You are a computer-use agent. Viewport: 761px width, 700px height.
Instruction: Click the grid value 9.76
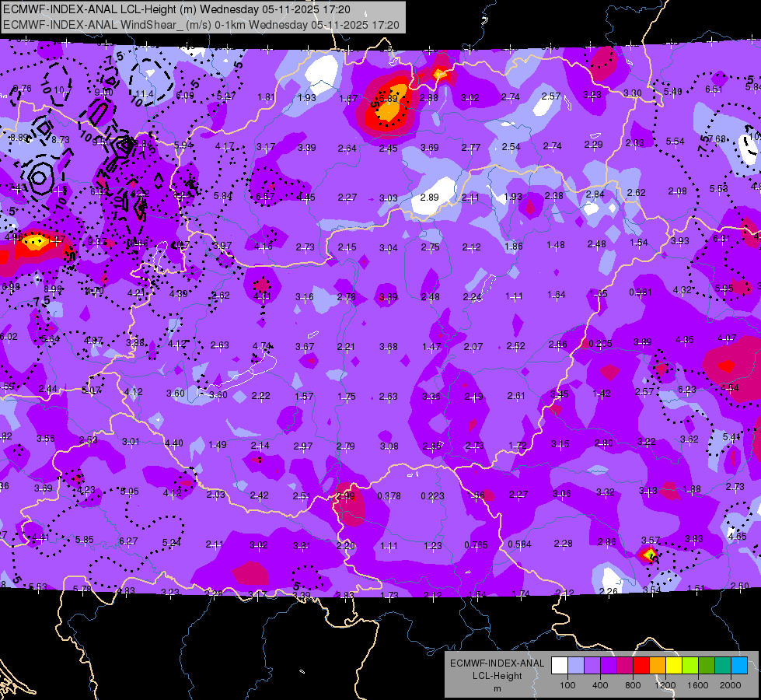(x=23, y=89)
